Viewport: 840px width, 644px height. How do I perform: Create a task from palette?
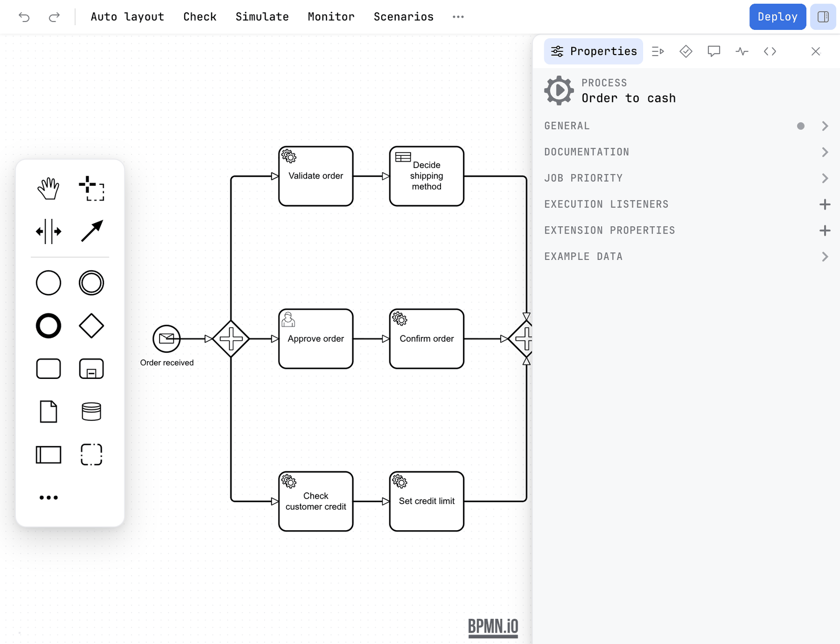[48, 369]
